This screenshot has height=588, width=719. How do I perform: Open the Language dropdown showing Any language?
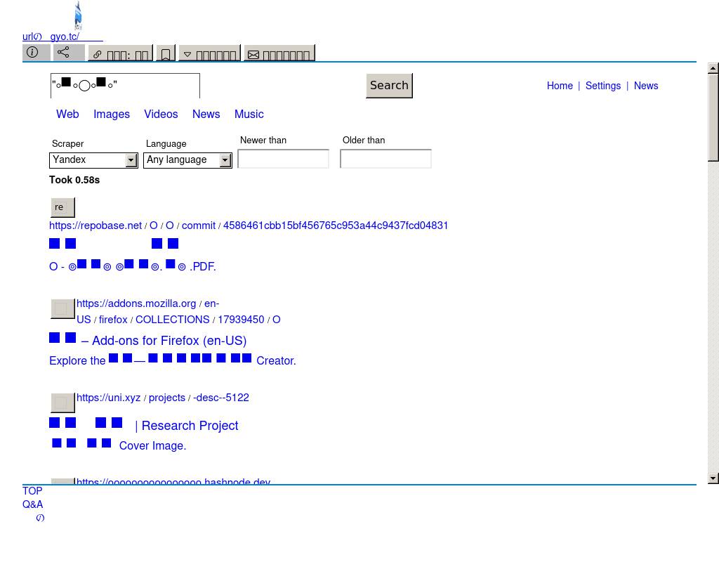click(x=187, y=160)
